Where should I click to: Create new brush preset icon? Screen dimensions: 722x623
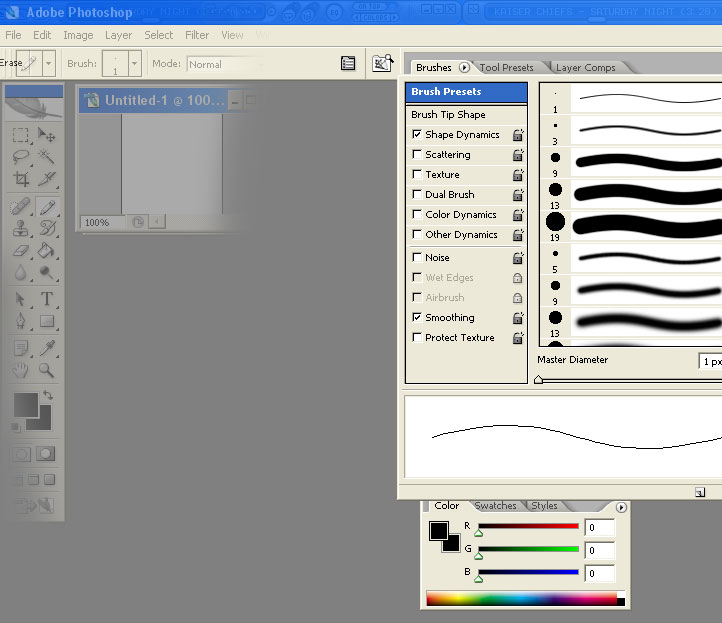pos(700,493)
